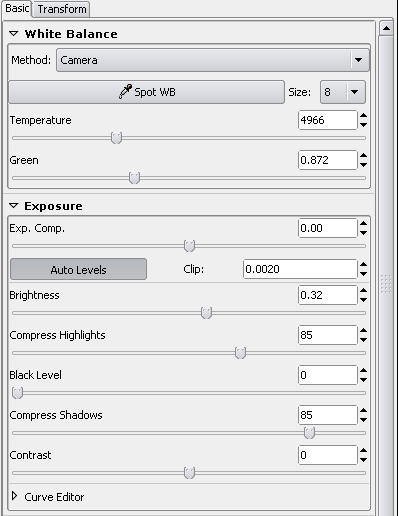
Task: Toggle the Auto Levels button
Action: 78,269
